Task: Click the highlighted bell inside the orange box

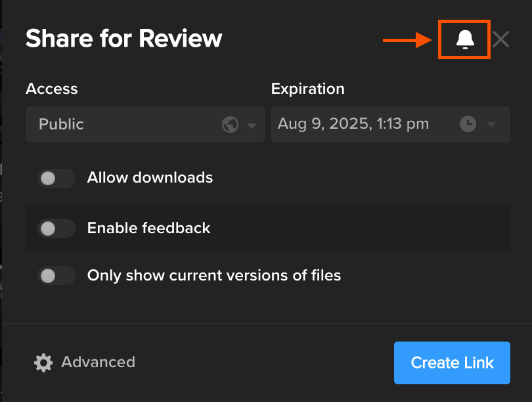Action: pos(464,39)
